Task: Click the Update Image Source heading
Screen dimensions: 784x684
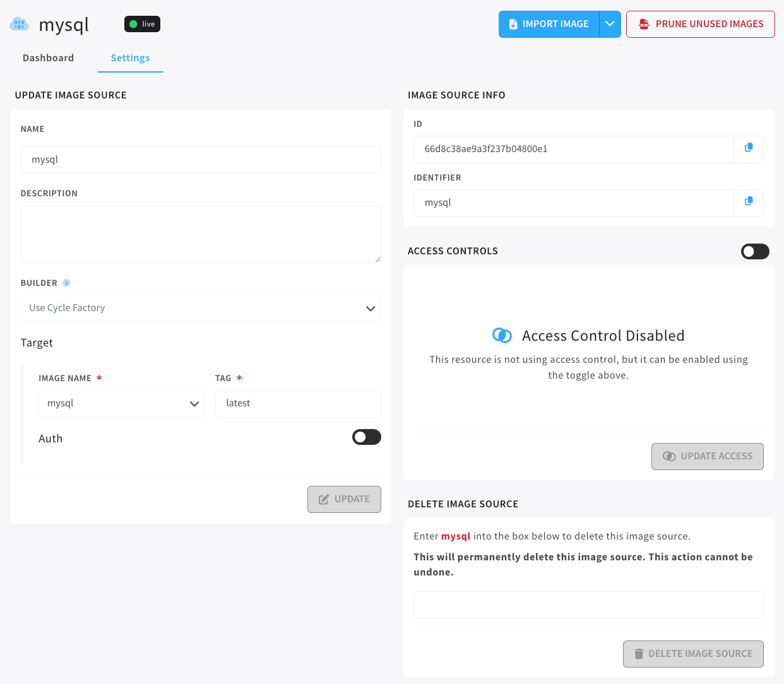Action: point(71,95)
